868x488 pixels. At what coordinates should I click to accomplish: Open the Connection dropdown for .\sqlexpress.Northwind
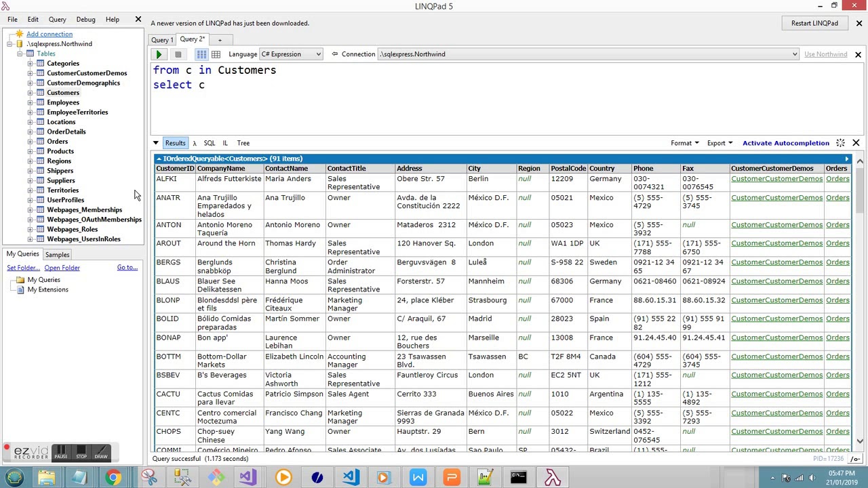click(589, 54)
